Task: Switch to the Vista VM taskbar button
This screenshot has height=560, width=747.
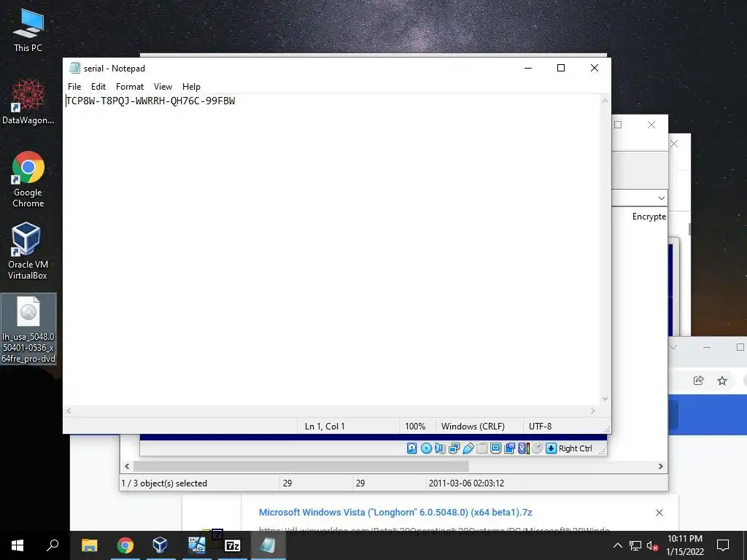Action: [196, 545]
